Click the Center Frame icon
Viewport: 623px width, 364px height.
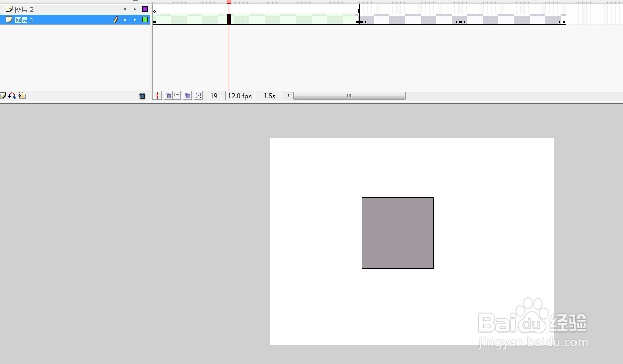158,96
